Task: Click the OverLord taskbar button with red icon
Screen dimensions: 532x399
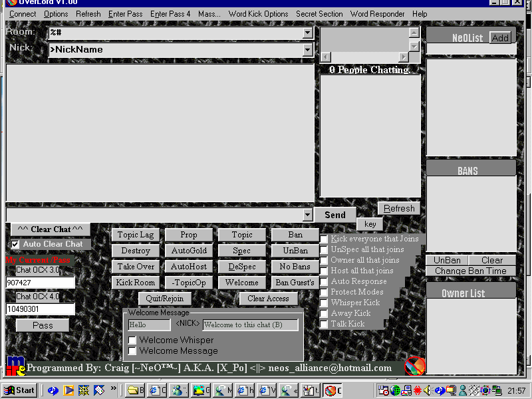Action: click(x=332, y=390)
